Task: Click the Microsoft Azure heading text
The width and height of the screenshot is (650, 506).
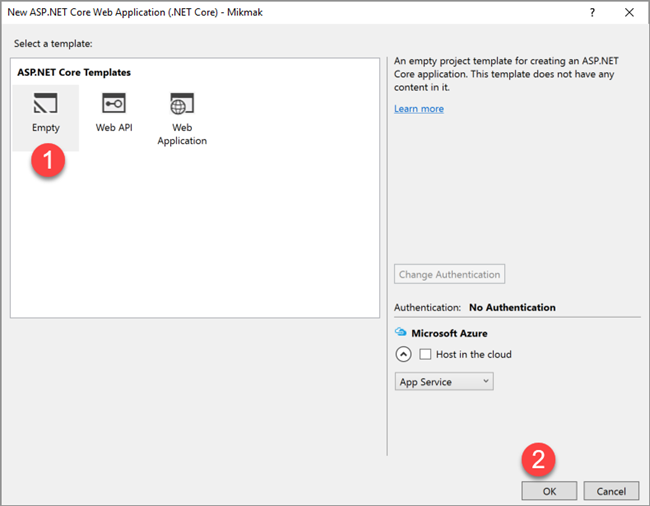Action: pos(449,333)
